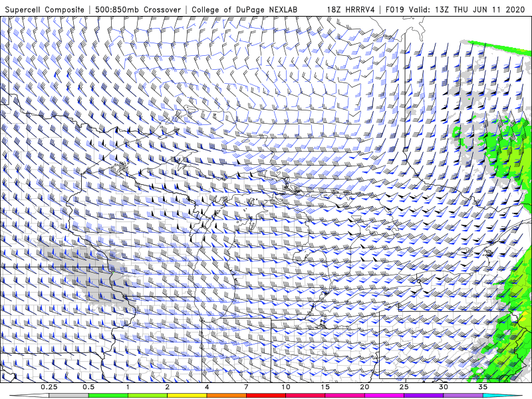Click the "F019" forecast hour text
The width and height of the screenshot is (532, 399).
395,9
